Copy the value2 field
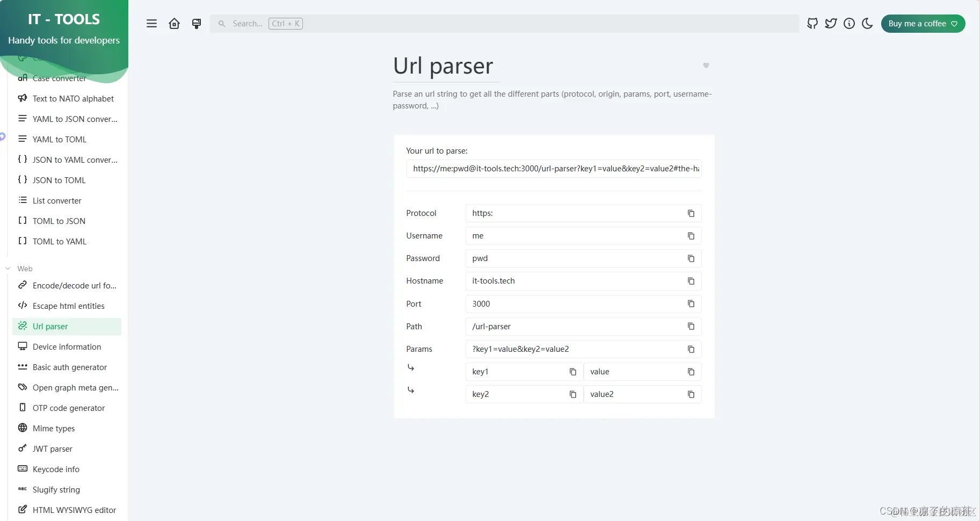Image resolution: width=980 pixels, height=521 pixels. [691, 394]
